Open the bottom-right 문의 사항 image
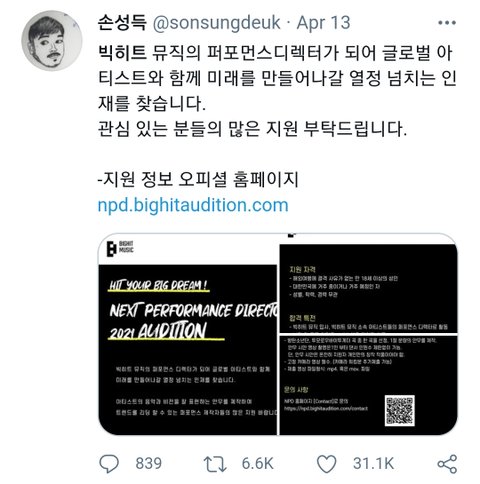 368,385
